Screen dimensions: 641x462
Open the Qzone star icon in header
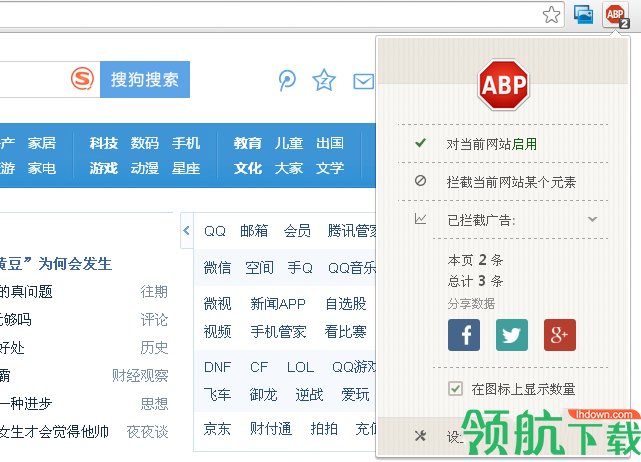click(x=324, y=80)
